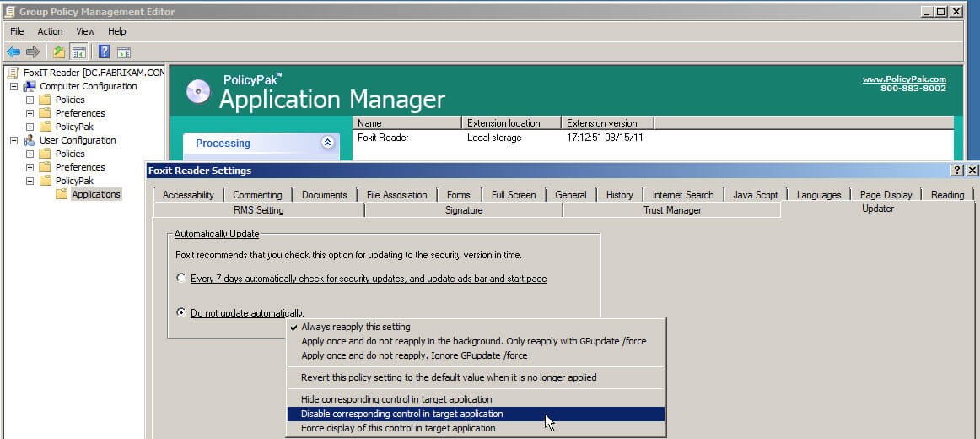Sort by the Name column header
980x439 pixels.
tap(407, 123)
